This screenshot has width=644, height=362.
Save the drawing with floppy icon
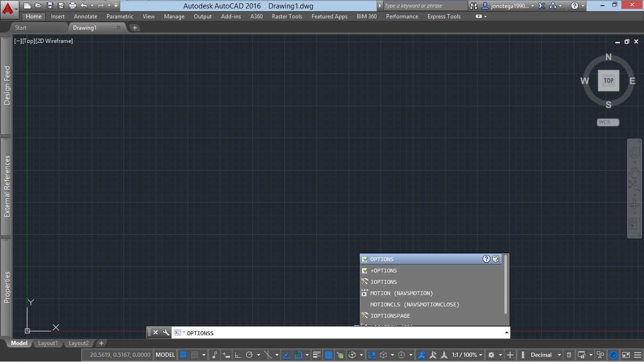(50, 6)
